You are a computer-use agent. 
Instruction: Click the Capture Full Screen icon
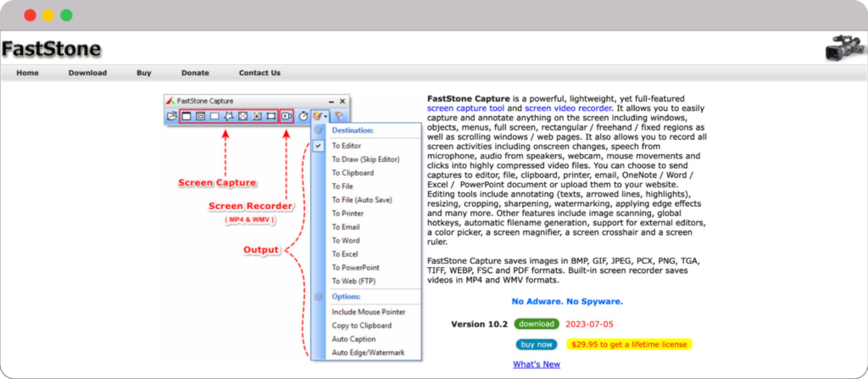tap(243, 115)
